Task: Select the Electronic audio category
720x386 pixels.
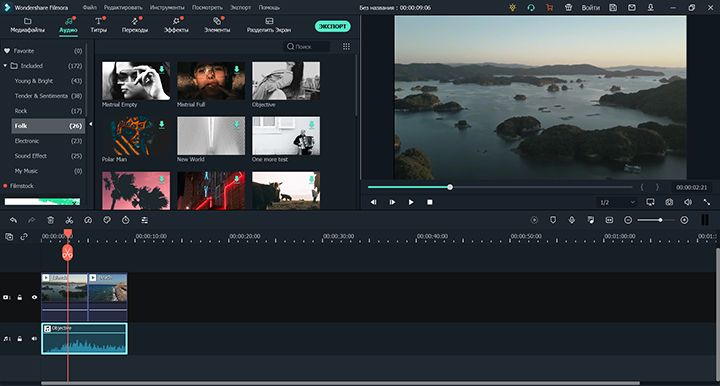Action: pos(48,141)
